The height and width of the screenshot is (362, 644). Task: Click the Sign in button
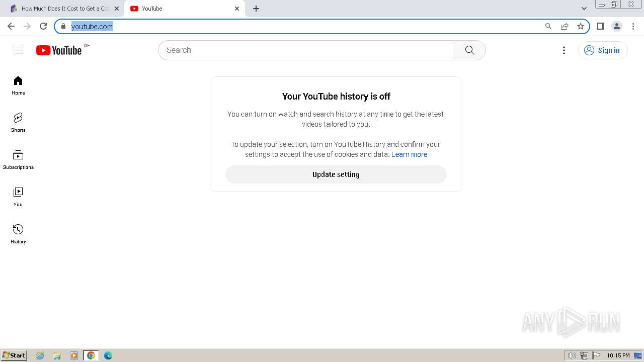[603, 50]
